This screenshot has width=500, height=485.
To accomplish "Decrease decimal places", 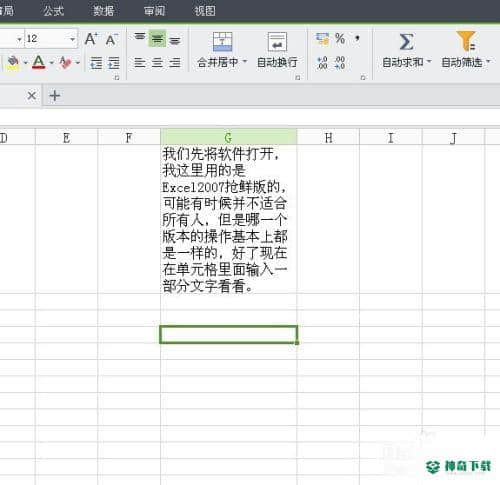I will [340, 63].
